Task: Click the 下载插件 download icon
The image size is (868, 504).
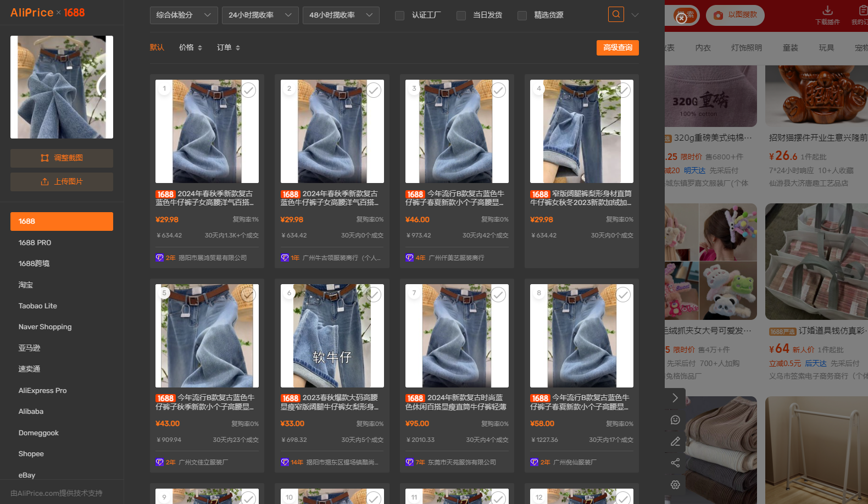Action: tap(827, 15)
